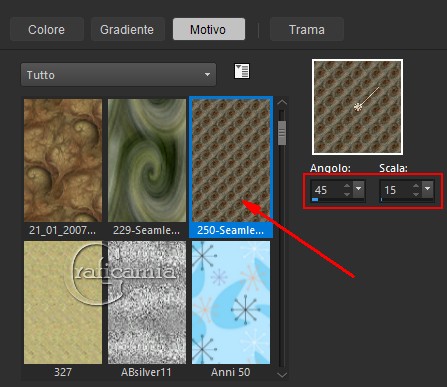Select the Motivo tab
The width and height of the screenshot is (447, 387).
click(x=209, y=29)
